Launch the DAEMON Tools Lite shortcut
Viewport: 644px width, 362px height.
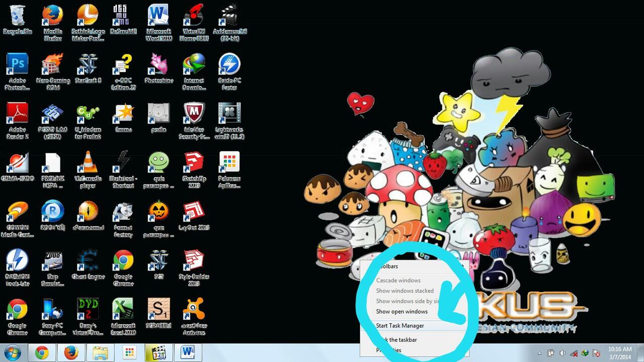pos(17,268)
